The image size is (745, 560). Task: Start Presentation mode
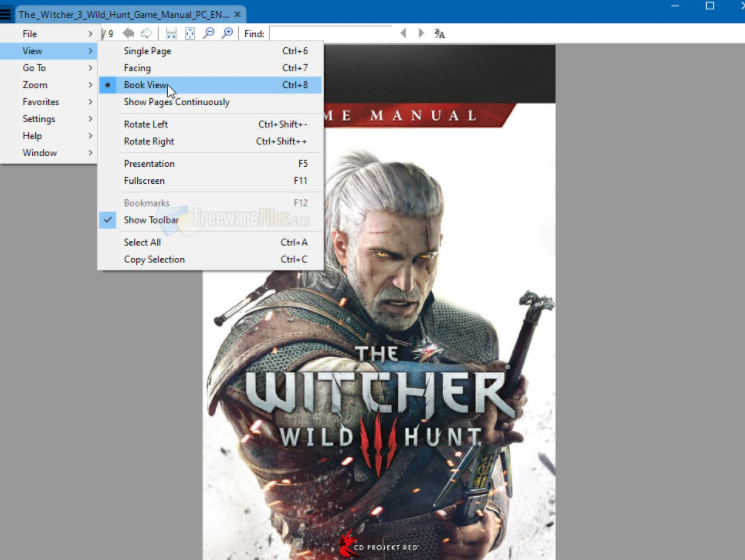pyautogui.click(x=210, y=164)
